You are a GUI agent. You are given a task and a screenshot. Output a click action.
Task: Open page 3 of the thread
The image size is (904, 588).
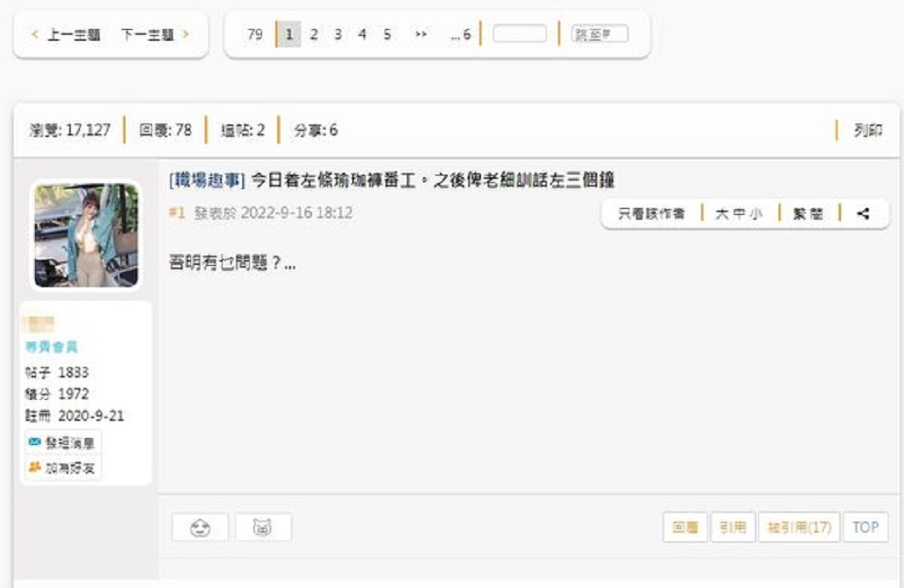point(338,35)
